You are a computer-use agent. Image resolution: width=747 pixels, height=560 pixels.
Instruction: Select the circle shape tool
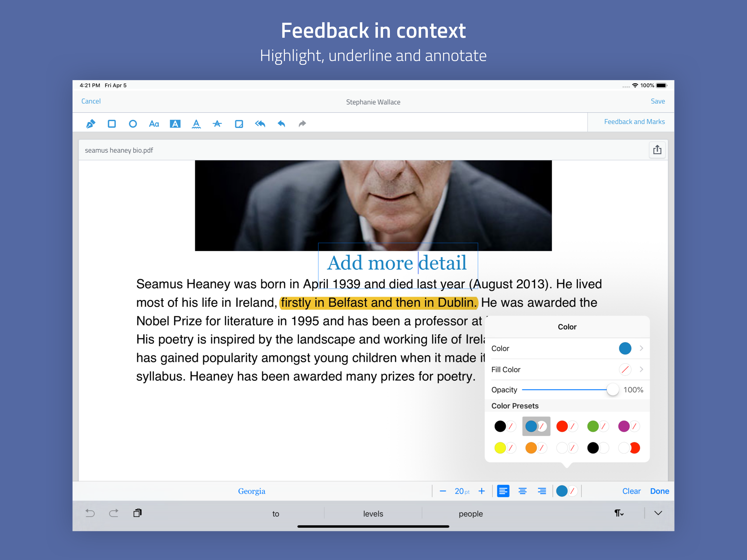(x=133, y=124)
